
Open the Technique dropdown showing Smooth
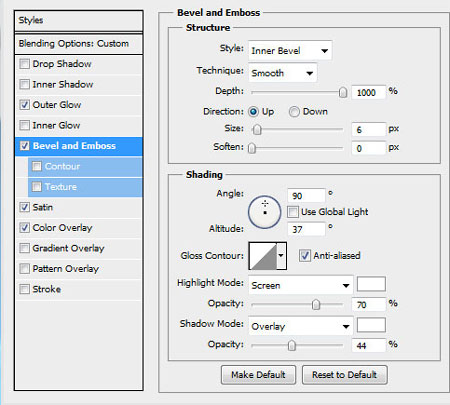tap(283, 73)
